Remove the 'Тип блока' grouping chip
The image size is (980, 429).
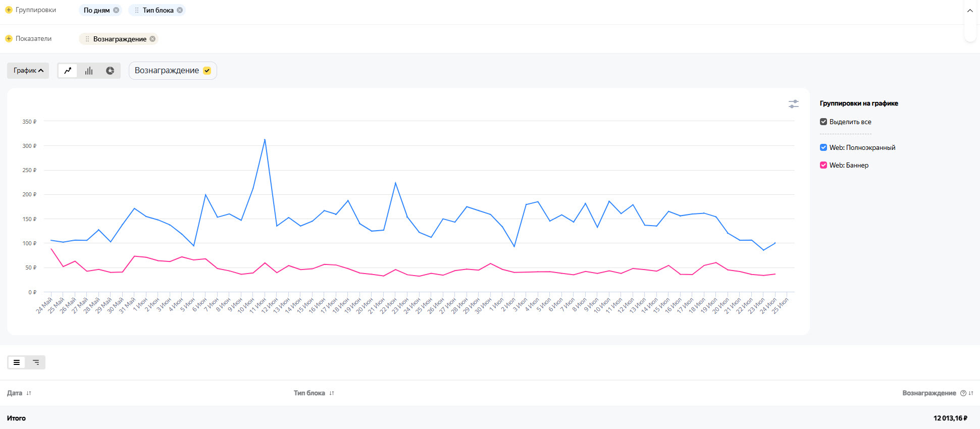click(x=180, y=10)
